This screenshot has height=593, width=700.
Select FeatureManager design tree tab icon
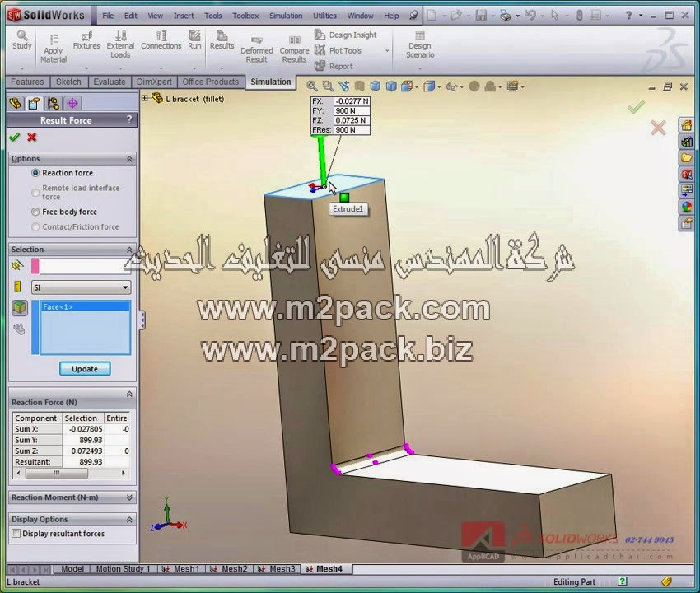coord(15,104)
